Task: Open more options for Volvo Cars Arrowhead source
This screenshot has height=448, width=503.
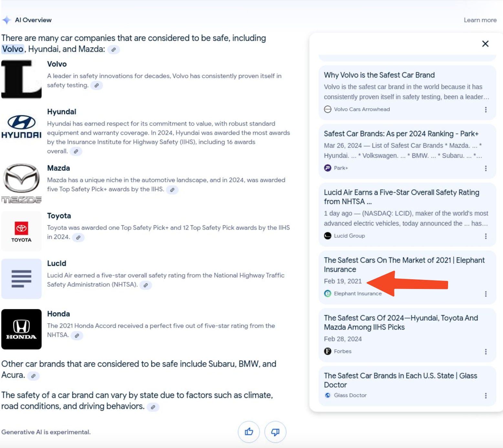Action: click(x=486, y=110)
